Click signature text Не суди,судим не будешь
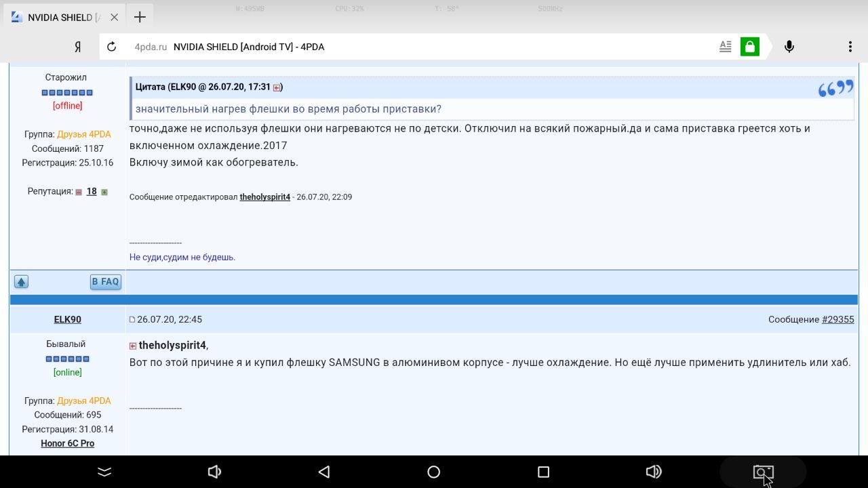This screenshot has width=868, height=488. tap(182, 257)
